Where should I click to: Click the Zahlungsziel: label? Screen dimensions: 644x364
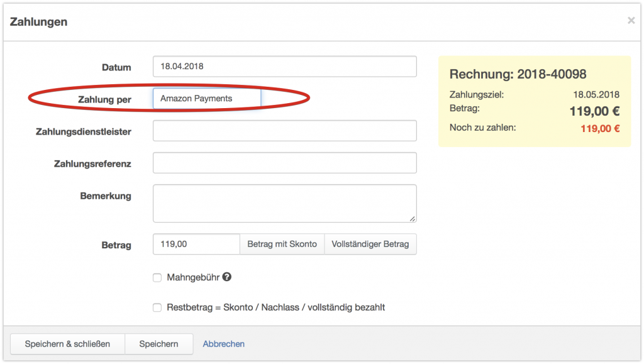click(x=477, y=95)
